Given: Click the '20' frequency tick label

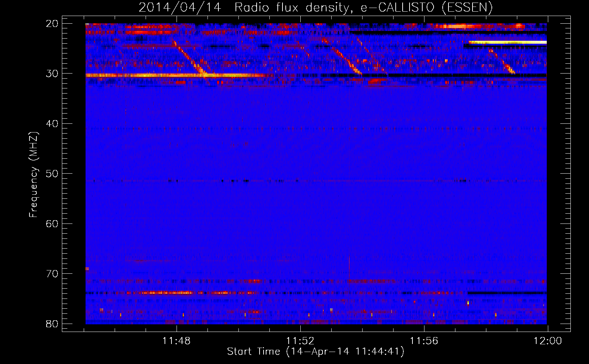Looking at the screenshot, I should [x=52, y=24].
